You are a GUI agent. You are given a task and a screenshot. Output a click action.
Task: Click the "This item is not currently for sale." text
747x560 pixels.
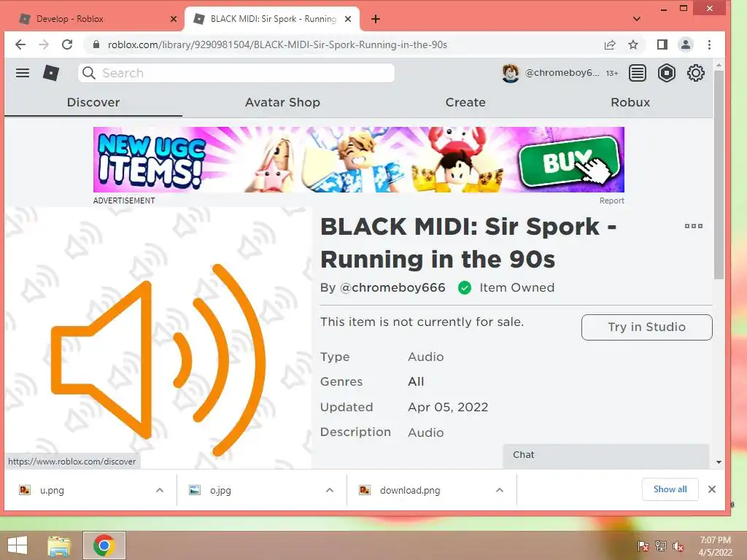[422, 322]
